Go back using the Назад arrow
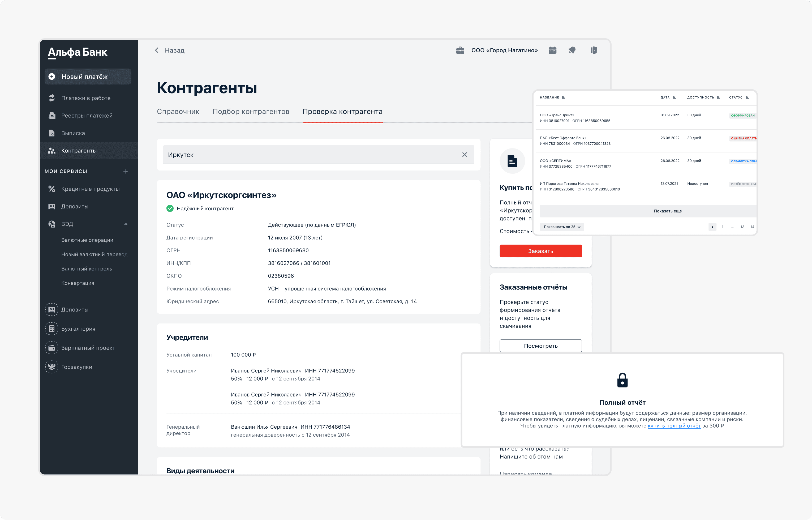Screen dimensions: 812x520 click(x=157, y=50)
